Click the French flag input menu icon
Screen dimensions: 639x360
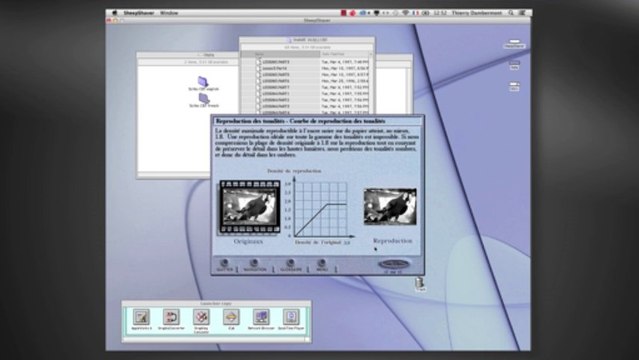415,13
